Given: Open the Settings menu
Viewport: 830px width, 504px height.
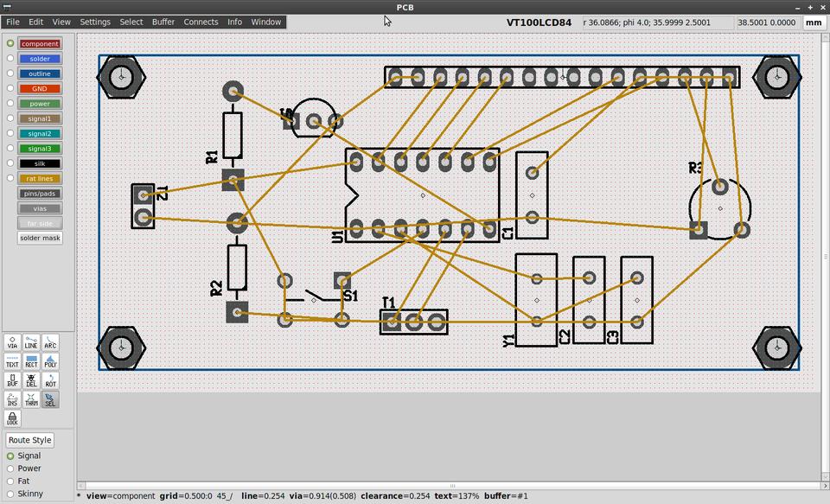Looking at the screenshot, I should tap(95, 22).
